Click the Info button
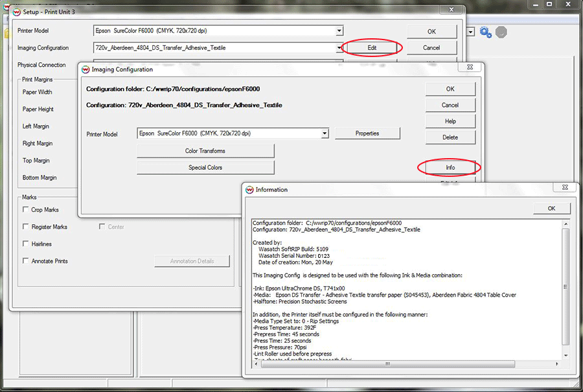Image resolution: width=583 pixels, height=392 pixels. [x=450, y=167]
